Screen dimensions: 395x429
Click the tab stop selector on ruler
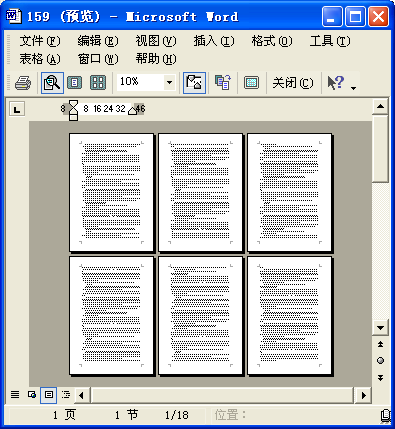pos(17,109)
